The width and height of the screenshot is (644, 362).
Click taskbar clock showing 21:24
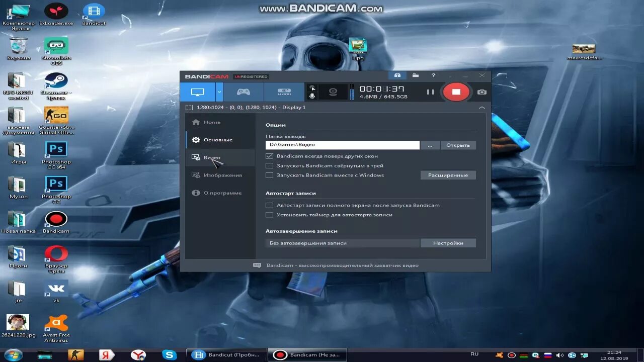point(614,352)
